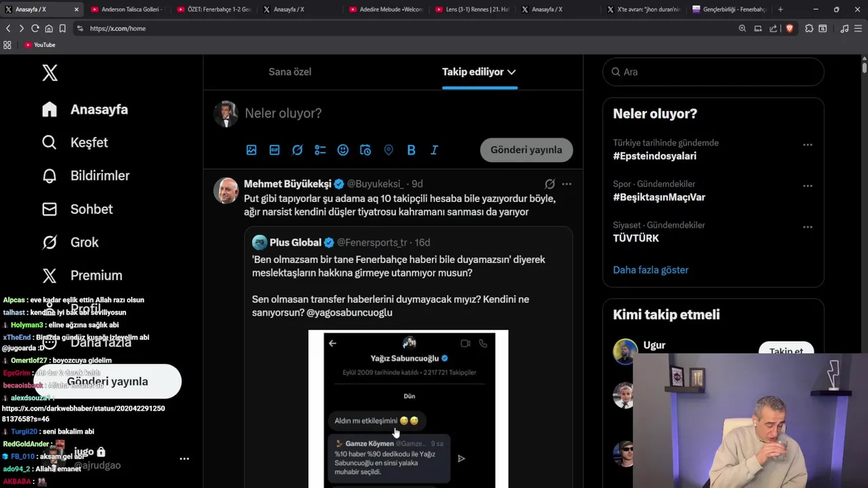This screenshot has height=488, width=868.
Task: Go back in the browser
Action: 8,28
